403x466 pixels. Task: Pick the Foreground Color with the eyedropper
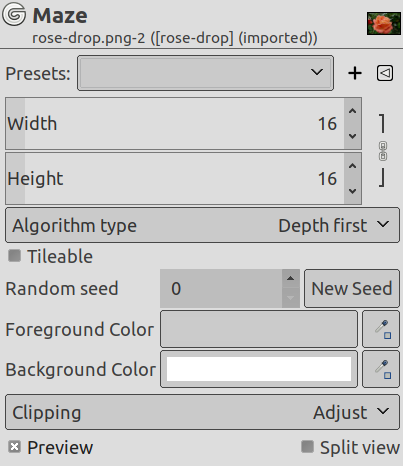tap(381, 329)
